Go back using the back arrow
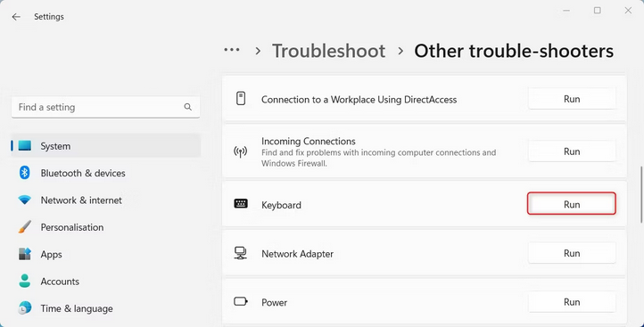Viewport: 644px width, 327px height. [x=16, y=17]
